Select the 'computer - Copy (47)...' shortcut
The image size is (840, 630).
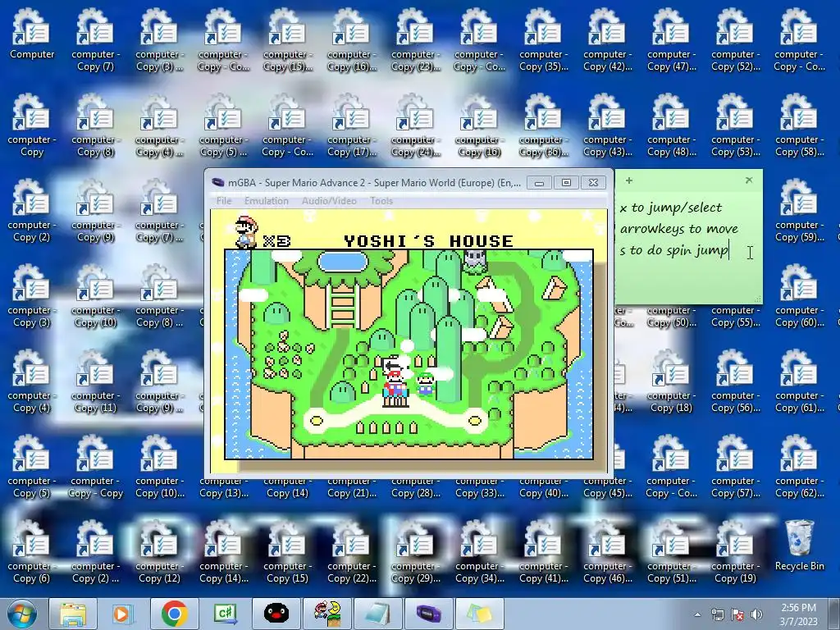coord(671,40)
